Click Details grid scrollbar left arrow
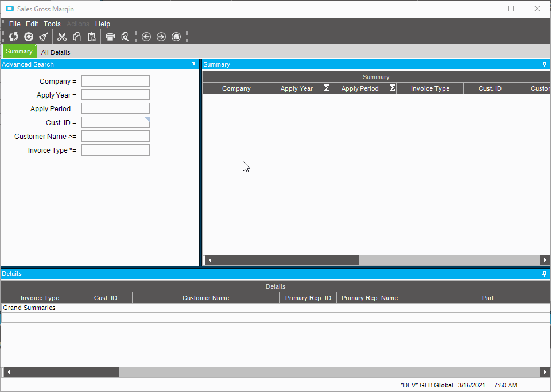Screen dimensions: 551x392 [x=9, y=372]
